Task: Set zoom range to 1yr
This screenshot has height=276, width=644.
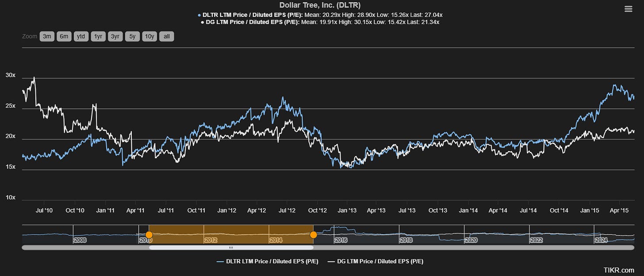Action: pos(98,36)
